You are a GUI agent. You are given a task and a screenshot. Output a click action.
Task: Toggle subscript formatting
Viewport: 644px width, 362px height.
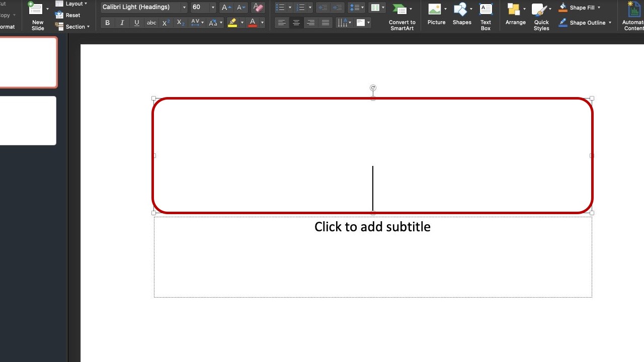pyautogui.click(x=181, y=23)
